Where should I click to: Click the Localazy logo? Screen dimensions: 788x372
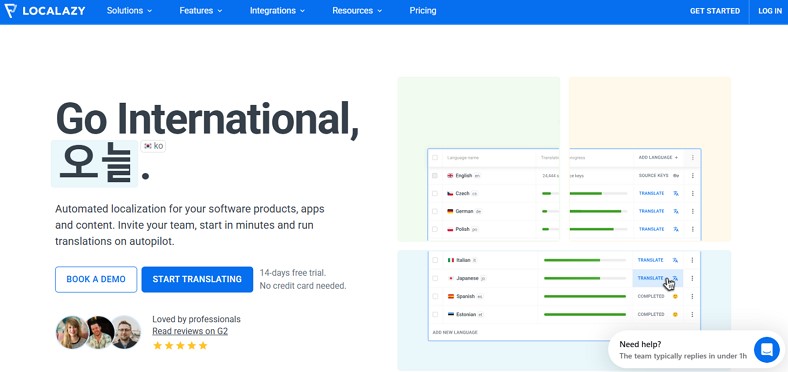tap(45, 11)
